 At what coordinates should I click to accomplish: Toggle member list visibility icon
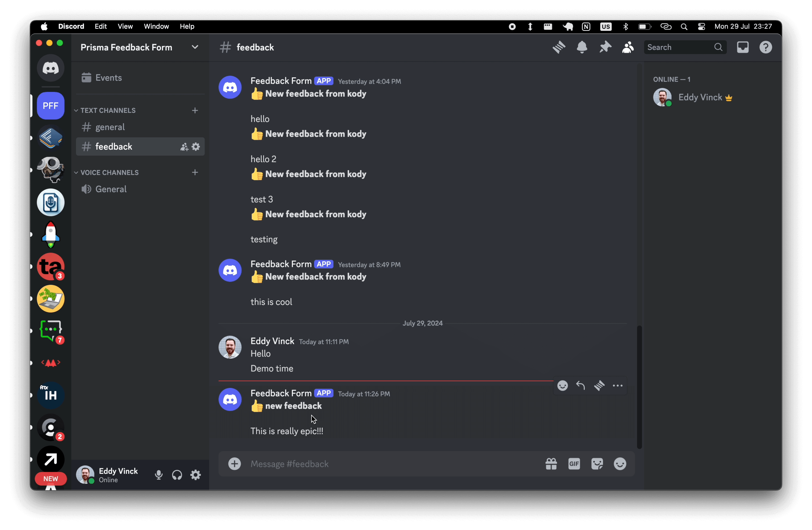(x=628, y=47)
